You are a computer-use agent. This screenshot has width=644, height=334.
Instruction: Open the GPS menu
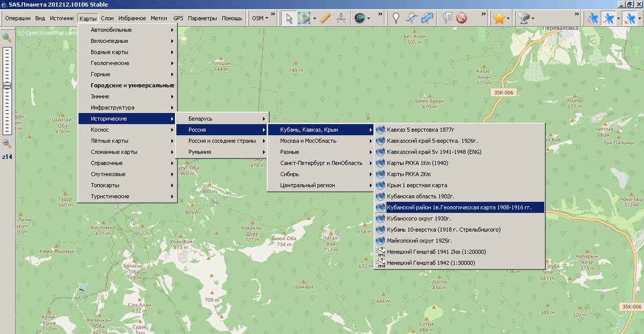pyautogui.click(x=178, y=18)
